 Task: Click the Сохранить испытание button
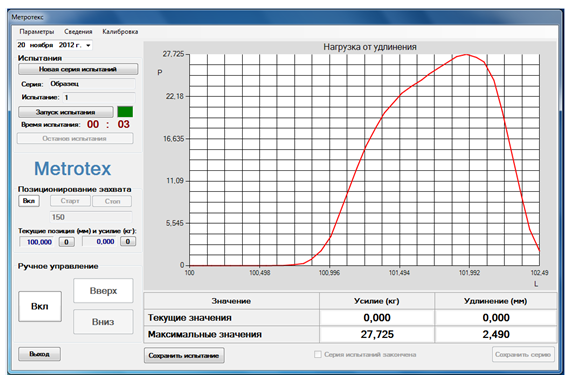[x=184, y=355]
